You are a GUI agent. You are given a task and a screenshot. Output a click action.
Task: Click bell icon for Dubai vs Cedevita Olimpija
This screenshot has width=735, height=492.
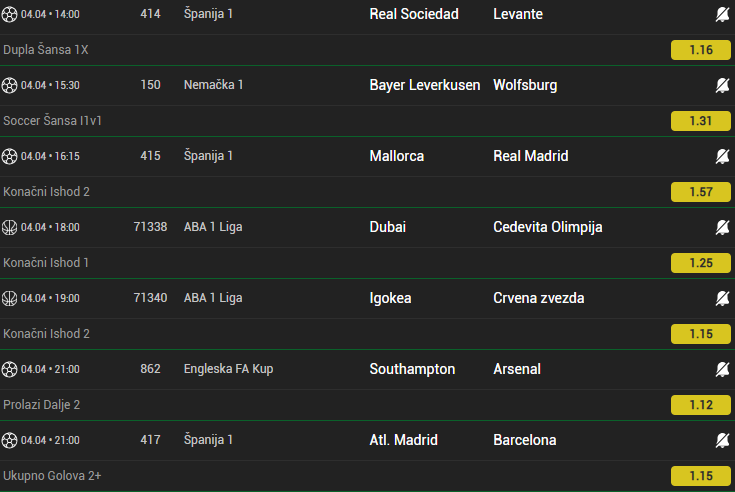[x=723, y=227]
